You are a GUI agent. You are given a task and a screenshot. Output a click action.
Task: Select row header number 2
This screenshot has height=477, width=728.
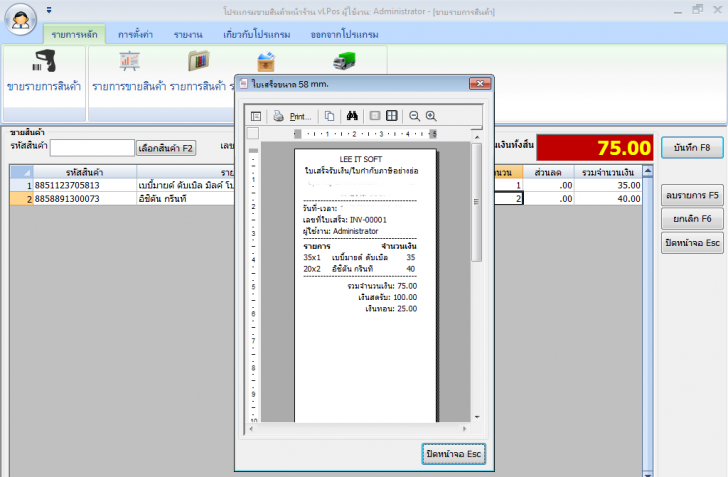(x=21, y=199)
